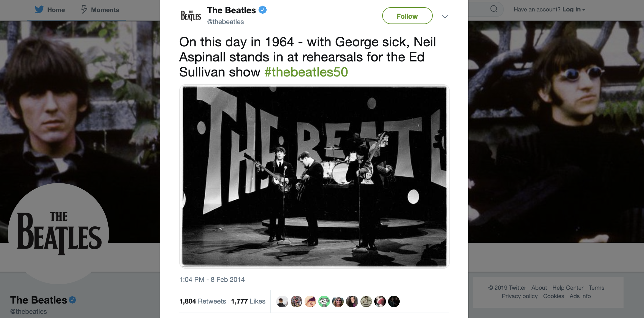Viewport: 644px width, 318px height.
Task: Open the Moments tab
Action: [105, 10]
